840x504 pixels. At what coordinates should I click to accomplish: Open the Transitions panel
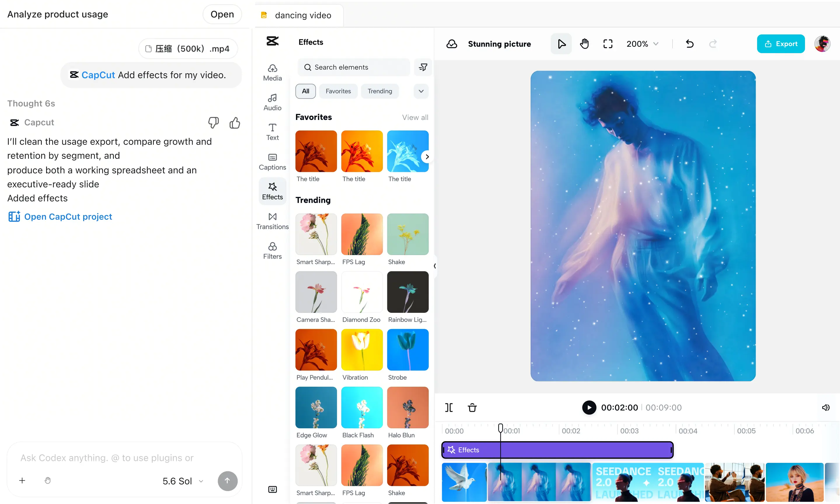pyautogui.click(x=272, y=221)
